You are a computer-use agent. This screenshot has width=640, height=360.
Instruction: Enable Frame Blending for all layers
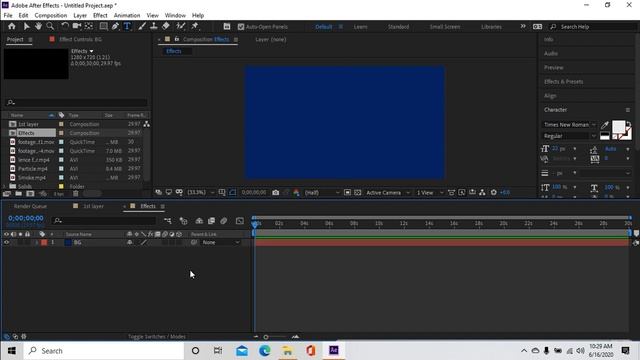pyautogui.click(x=211, y=221)
